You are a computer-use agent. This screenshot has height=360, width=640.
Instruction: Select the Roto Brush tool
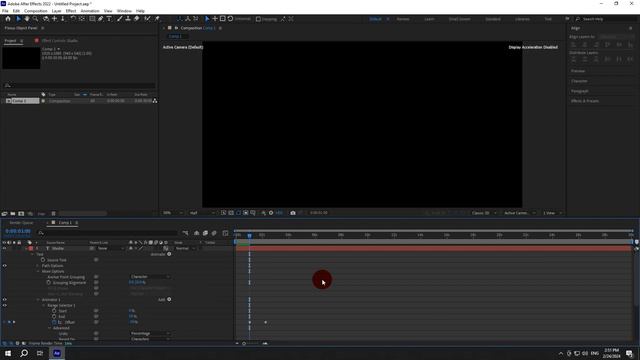[x=147, y=19]
